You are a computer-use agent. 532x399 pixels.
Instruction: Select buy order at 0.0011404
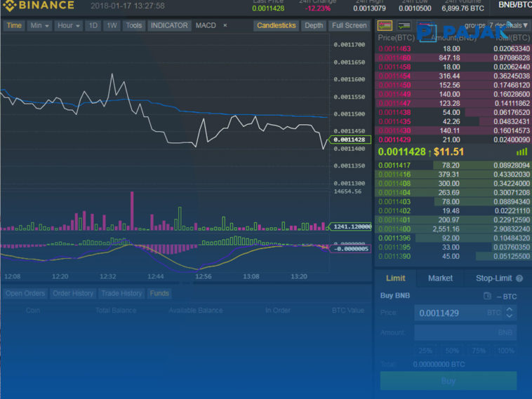coord(453,193)
